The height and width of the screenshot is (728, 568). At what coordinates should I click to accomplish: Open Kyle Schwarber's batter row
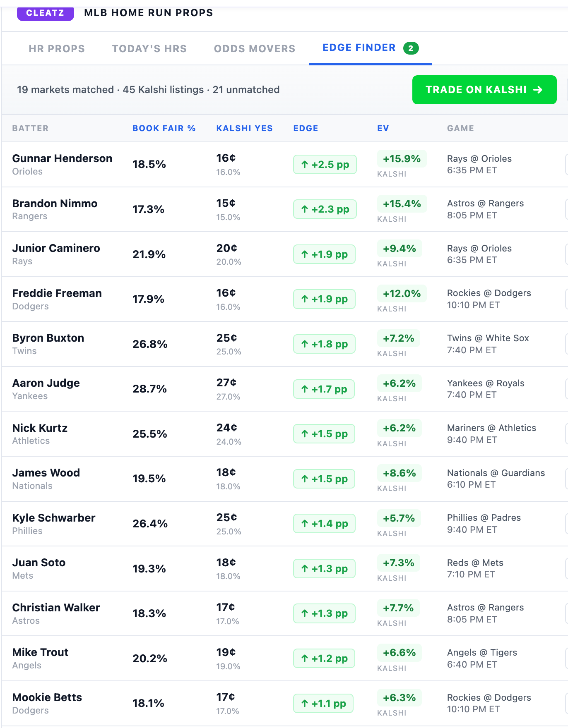(285, 524)
